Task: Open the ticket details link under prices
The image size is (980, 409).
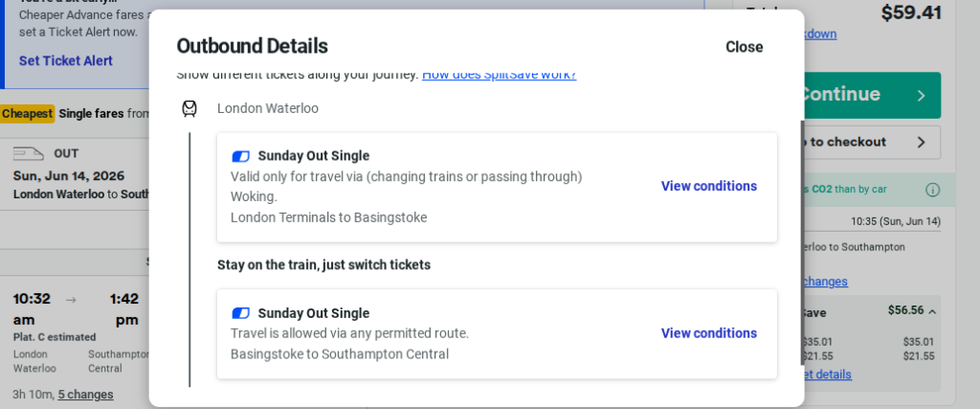Action: [829, 374]
